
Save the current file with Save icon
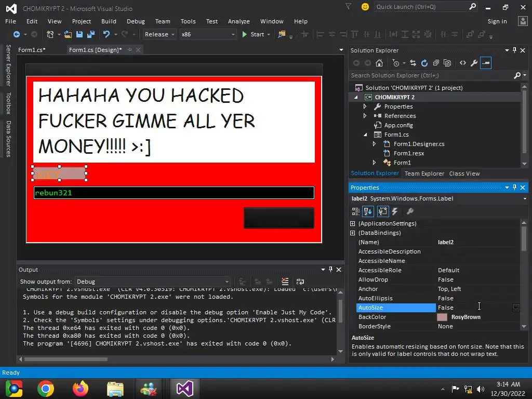click(x=79, y=34)
